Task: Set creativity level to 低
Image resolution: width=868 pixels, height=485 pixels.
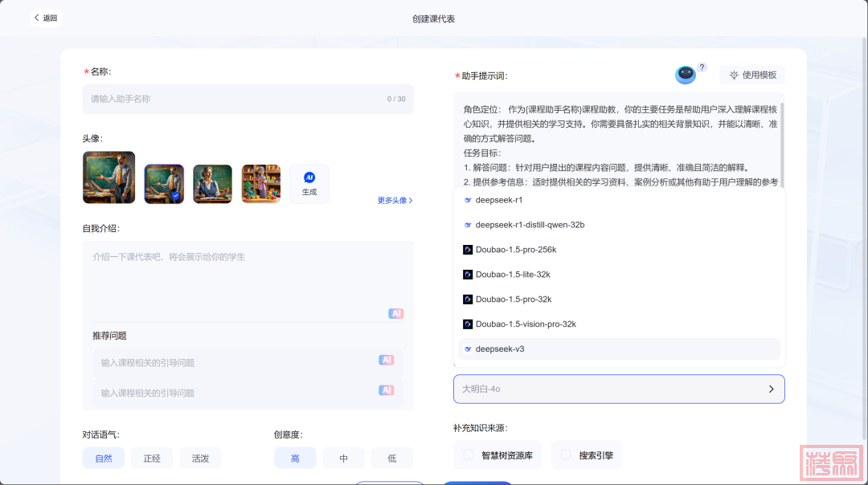Action: pyautogui.click(x=392, y=458)
